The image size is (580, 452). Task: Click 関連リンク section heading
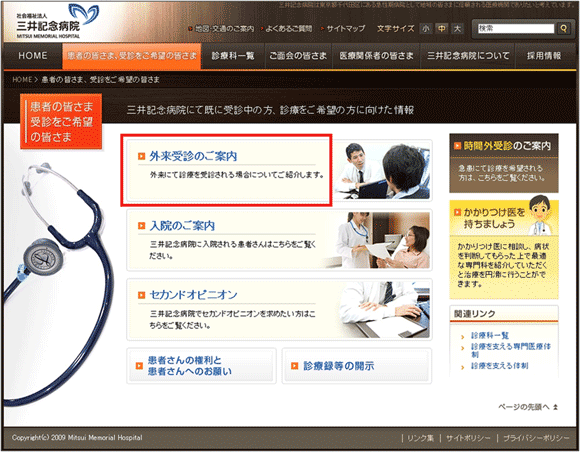pyautogui.click(x=475, y=314)
